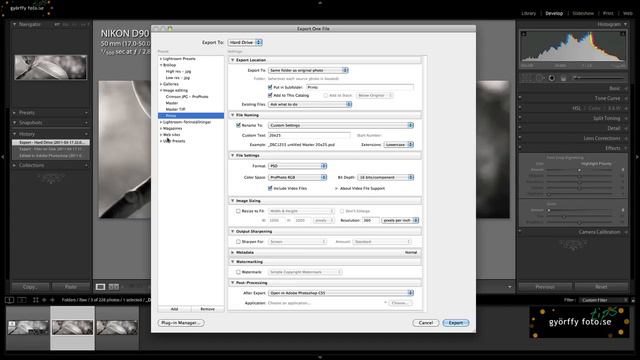Click the Custom Text input field
The image size is (640, 360).
309,135
